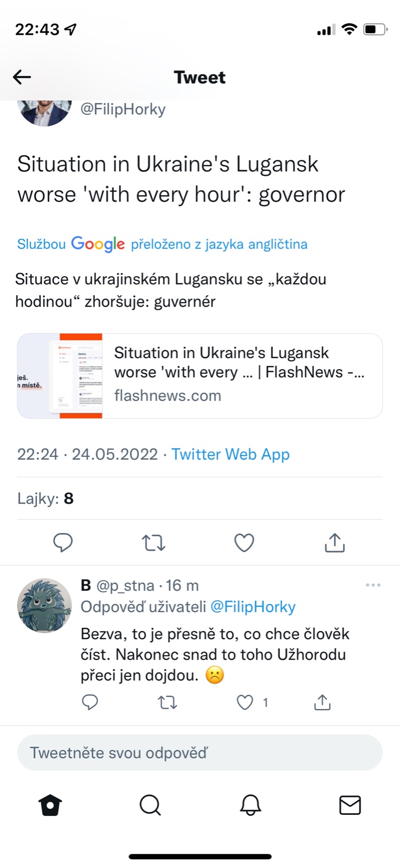Share the main tweet
Image resolution: width=400 pixels, height=868 pixels.
(334, 542)
